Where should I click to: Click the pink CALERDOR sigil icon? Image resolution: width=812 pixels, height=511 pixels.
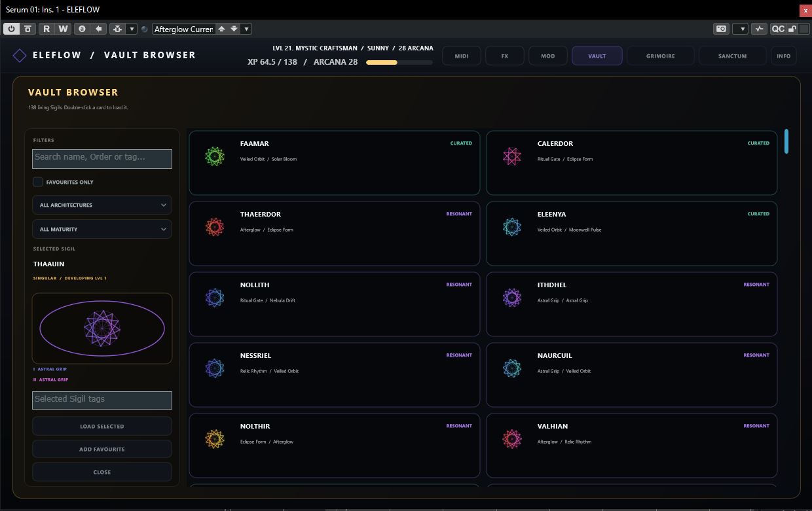[512, 156]
